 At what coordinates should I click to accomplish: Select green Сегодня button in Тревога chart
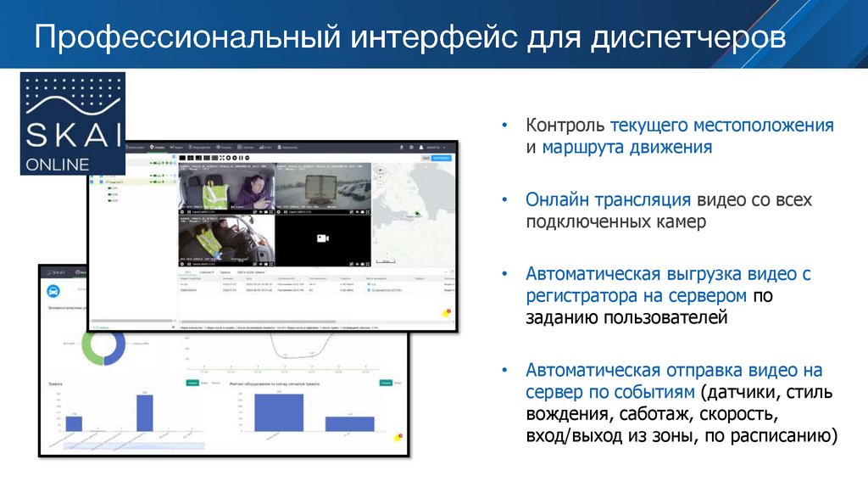pos(192,383)
